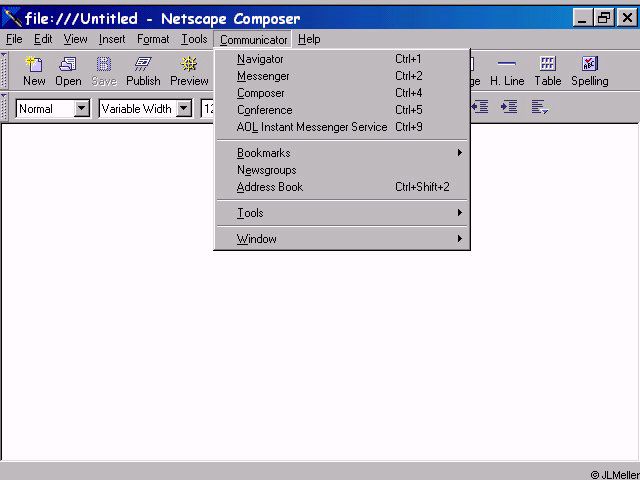Click the New document toolbar icon
Viewport: 640px width, 480px height.
[x=34, y=71]
